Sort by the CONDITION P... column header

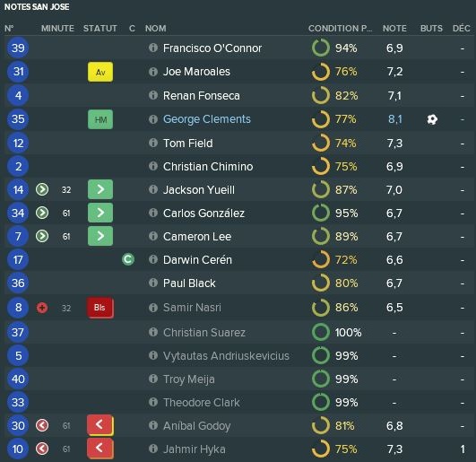point(340,28)
